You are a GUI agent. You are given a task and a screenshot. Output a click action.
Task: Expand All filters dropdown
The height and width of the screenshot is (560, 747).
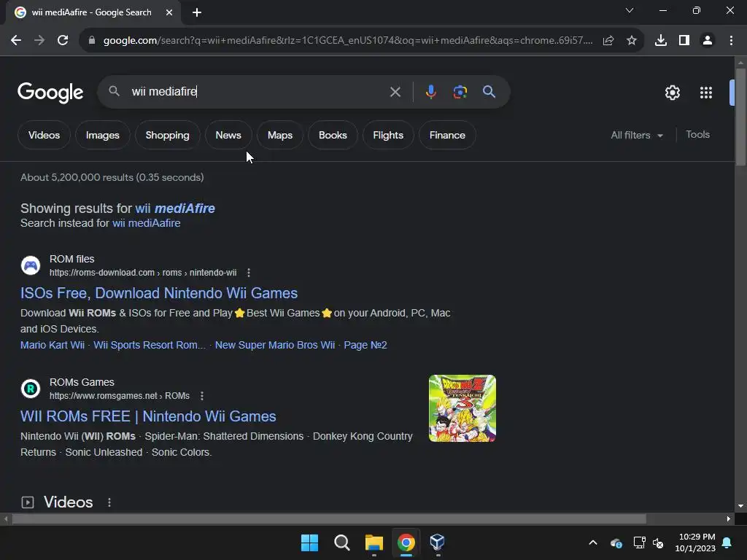point(637,135)
